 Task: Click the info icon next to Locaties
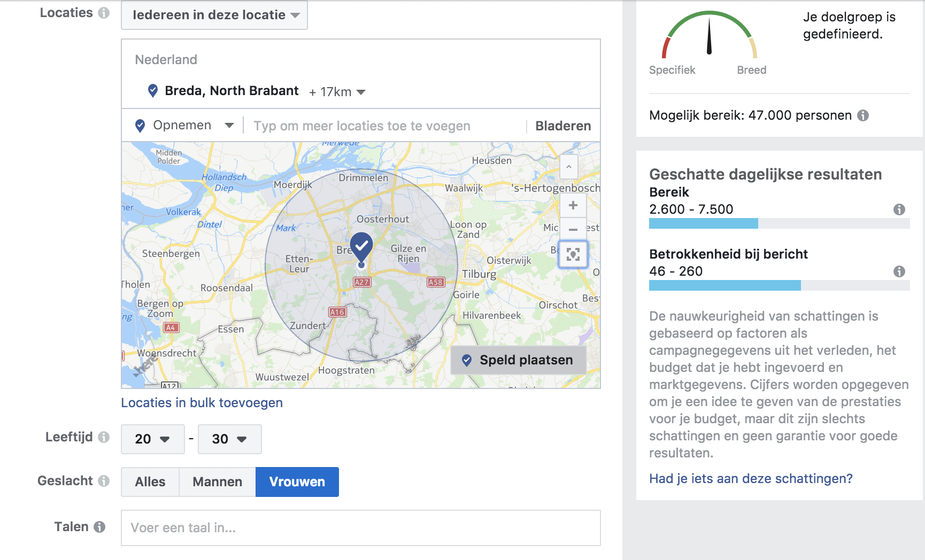(104, 13)
